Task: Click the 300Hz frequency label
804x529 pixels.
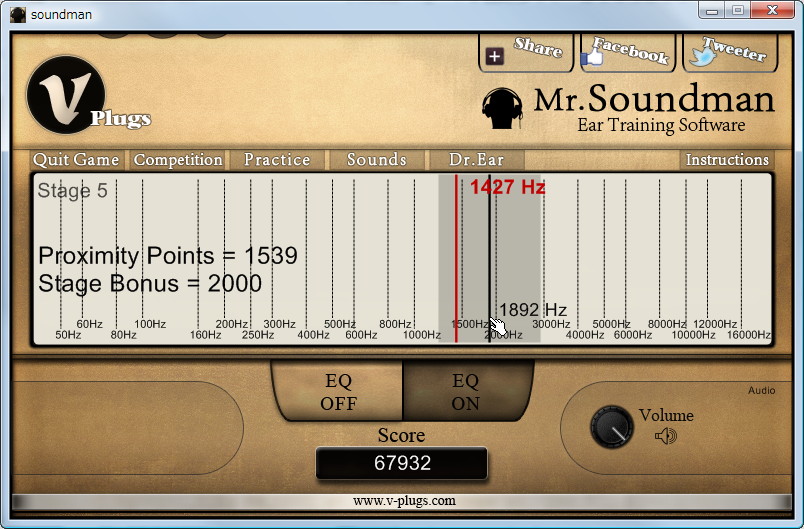Action: 279,324
